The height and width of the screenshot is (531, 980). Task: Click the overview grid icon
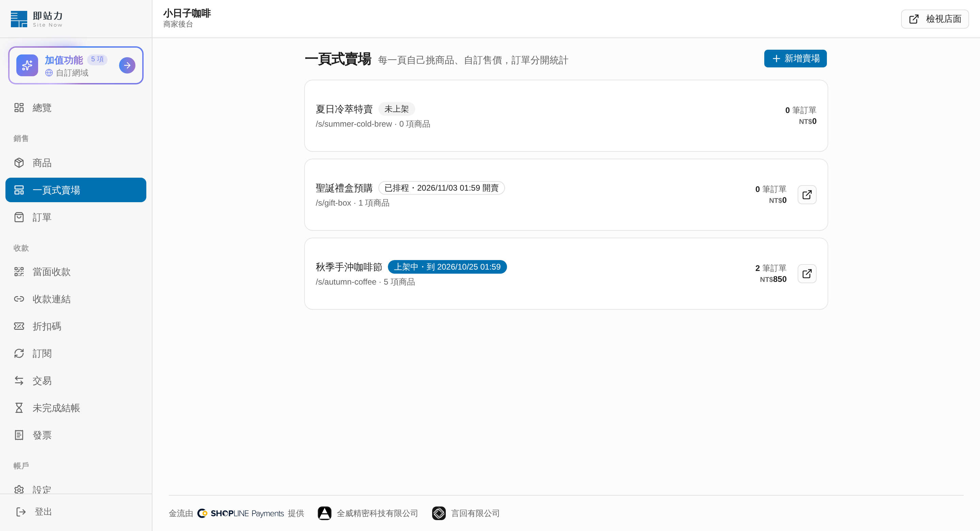click(19, 108)
